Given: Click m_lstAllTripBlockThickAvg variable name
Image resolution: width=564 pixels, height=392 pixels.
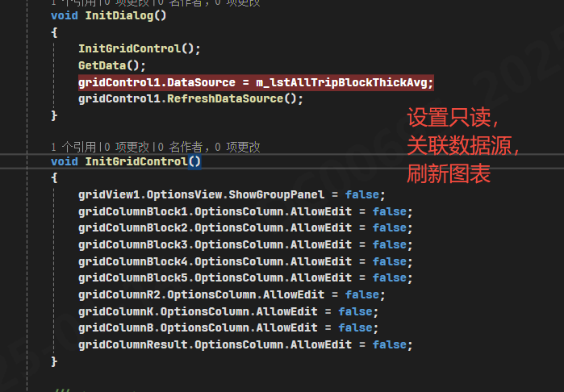Looking at the screenshot, I should coord(341,82).
